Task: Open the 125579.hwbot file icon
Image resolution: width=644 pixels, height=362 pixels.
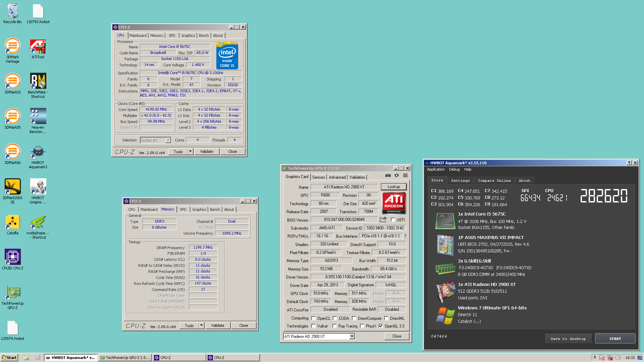Action: [12, 330]
